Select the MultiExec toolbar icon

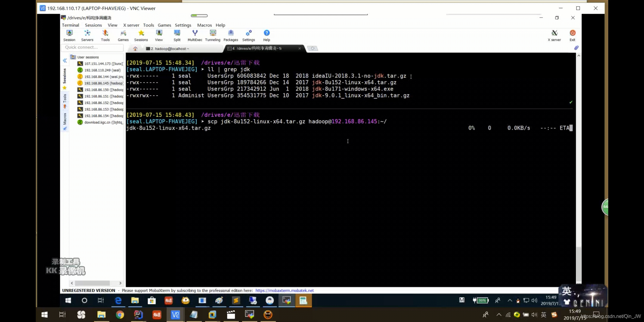click(x=195, y=35)
